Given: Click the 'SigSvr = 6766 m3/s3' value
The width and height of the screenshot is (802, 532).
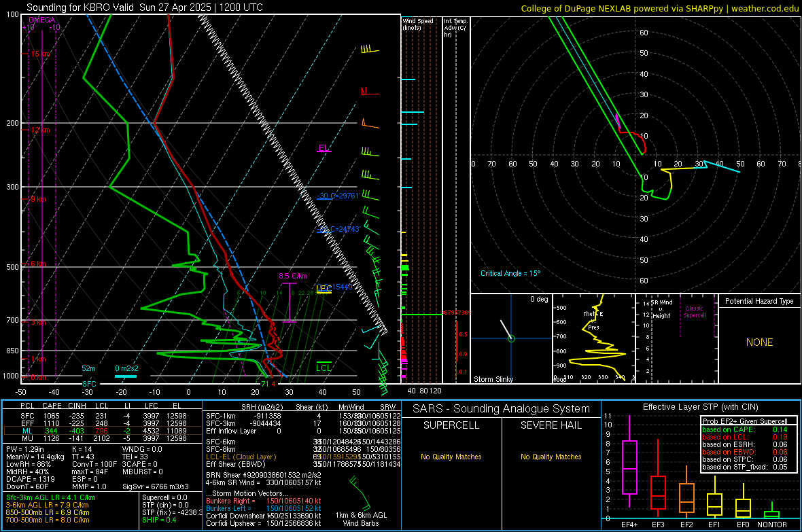Looking at the screenshot, I should click(x=156, y=486).
